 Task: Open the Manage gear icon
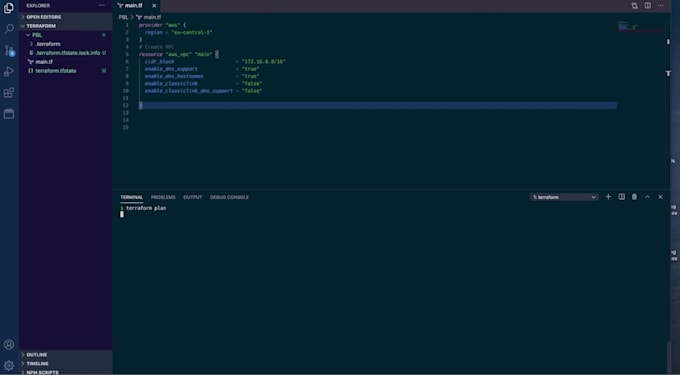click(x=9, y=366)
